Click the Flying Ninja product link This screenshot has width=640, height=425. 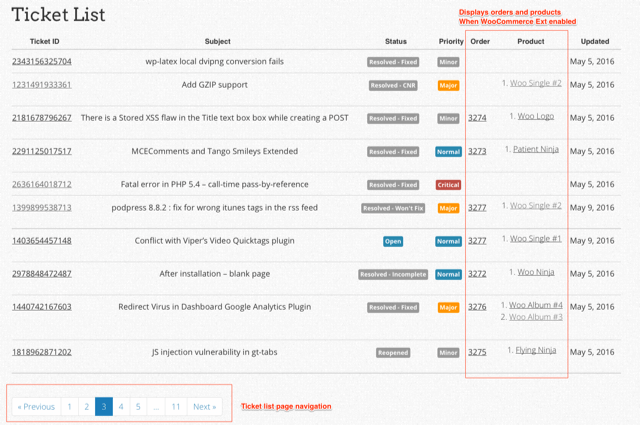[535, 351]
